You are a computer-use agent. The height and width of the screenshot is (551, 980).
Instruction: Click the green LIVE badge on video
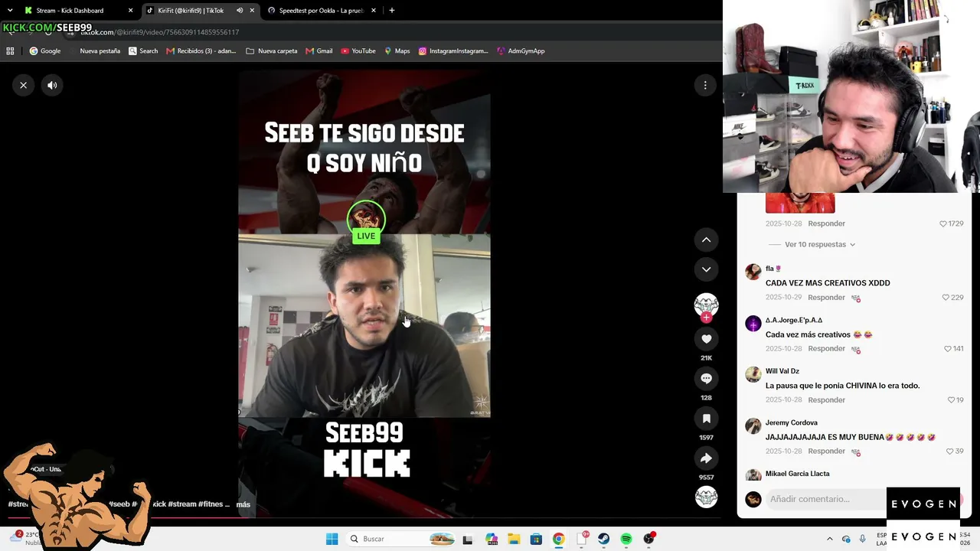pyautogui.click(x=366, y=236)
